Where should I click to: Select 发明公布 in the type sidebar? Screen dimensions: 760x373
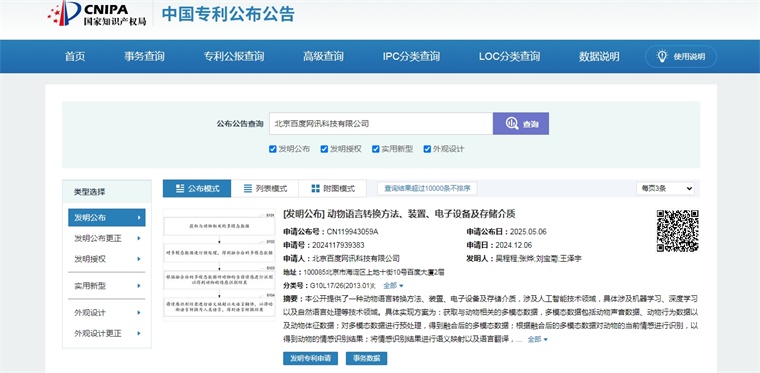pyautogui.click(x=107, y=218)
